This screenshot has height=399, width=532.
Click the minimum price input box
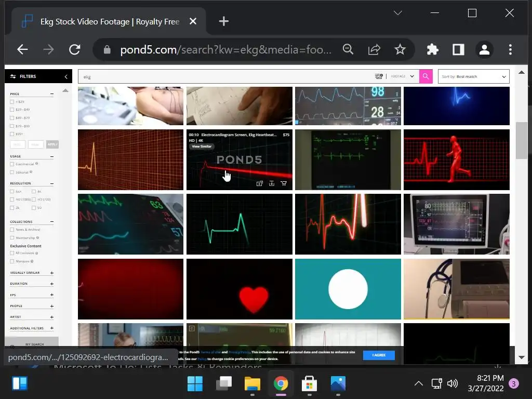(x=18, y=144)
